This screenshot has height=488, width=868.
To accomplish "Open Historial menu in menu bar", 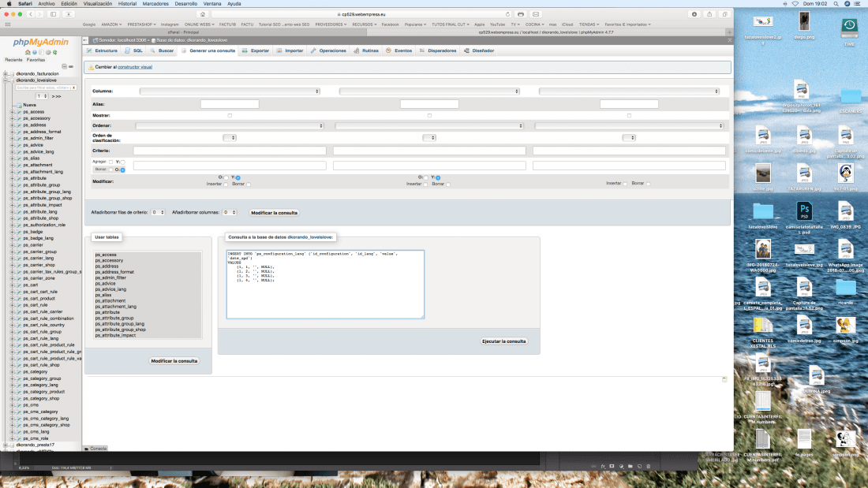I will tap(127, 3).
